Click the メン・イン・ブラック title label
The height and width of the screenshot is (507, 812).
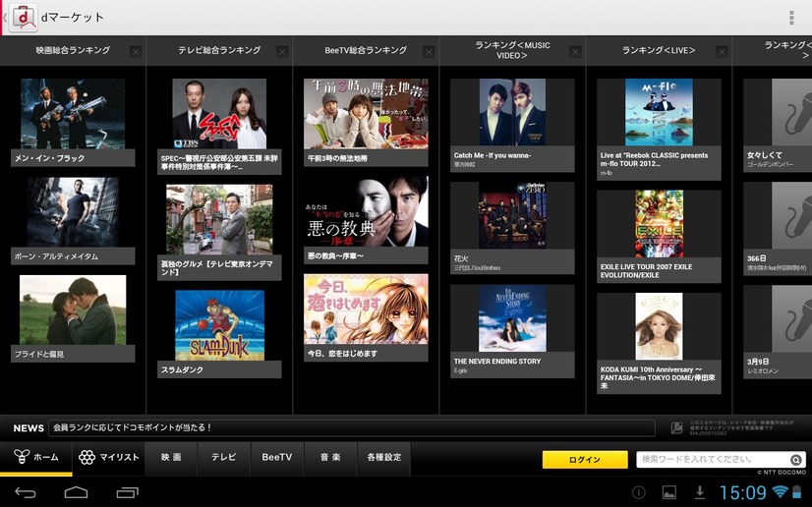click(50, 158)
